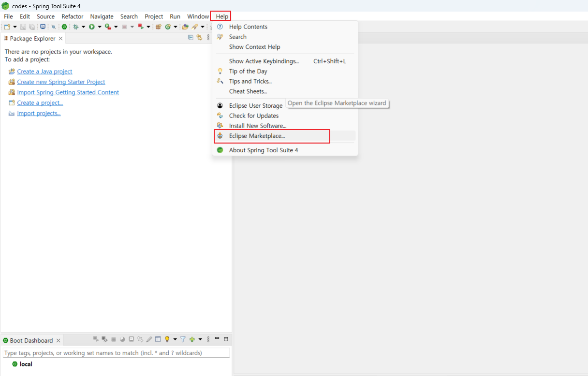Expand the Run dropdown arrow

100,27
